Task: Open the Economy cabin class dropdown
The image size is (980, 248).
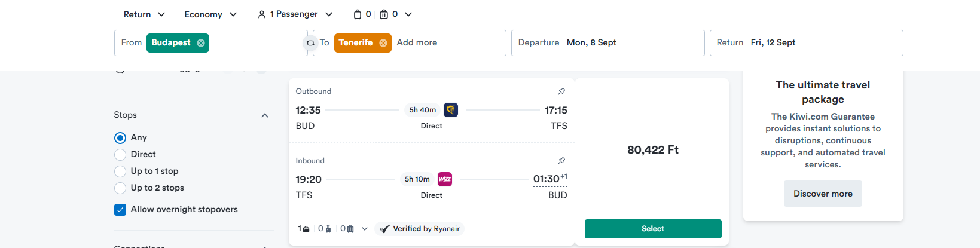Action: tap(210, 14)
